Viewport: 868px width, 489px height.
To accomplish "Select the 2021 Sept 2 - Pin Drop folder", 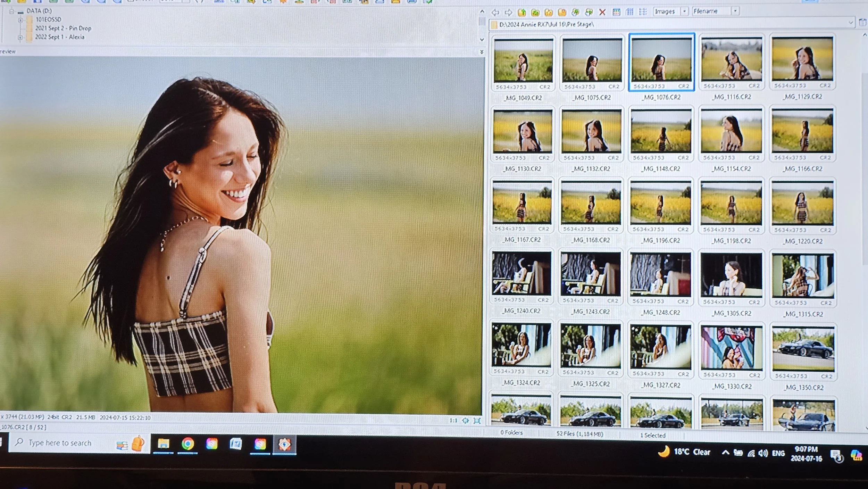I will 63,28.
